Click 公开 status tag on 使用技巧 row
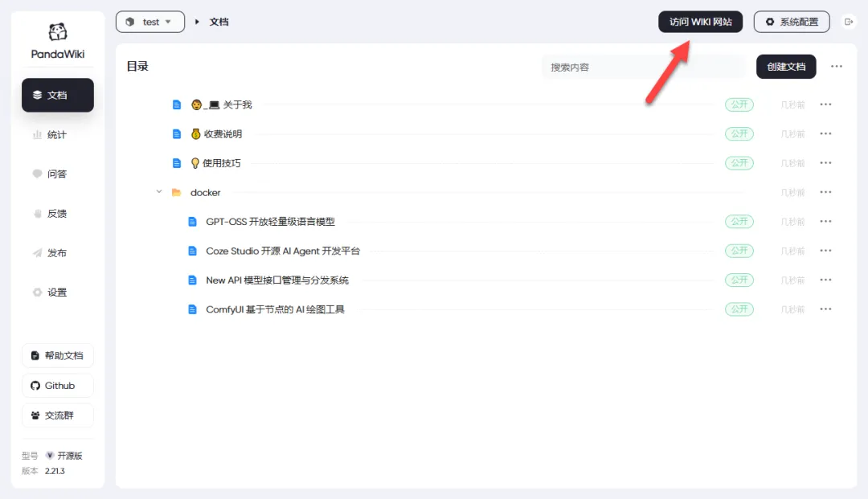868x499 pixels. pyautogui.click(x=739, y=163)
